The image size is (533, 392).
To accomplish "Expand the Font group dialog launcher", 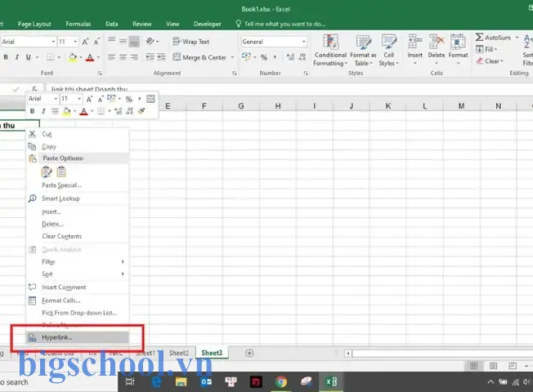I will (100, 73).
